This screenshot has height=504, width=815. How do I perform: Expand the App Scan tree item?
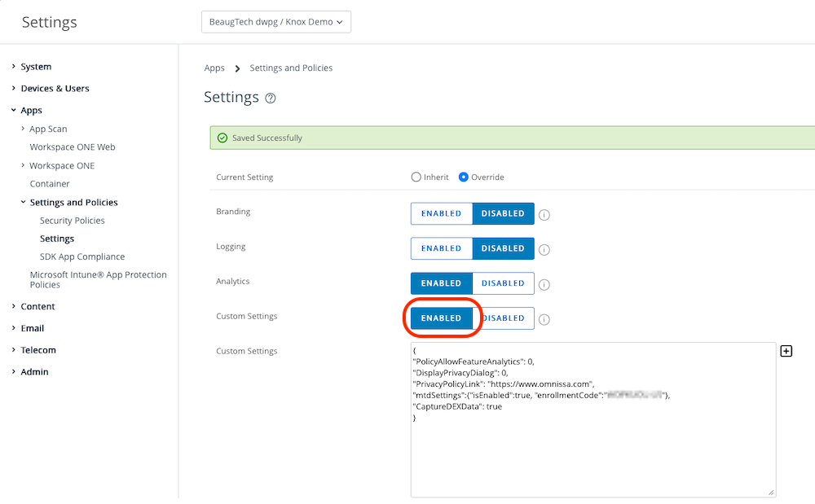point(48,129)
